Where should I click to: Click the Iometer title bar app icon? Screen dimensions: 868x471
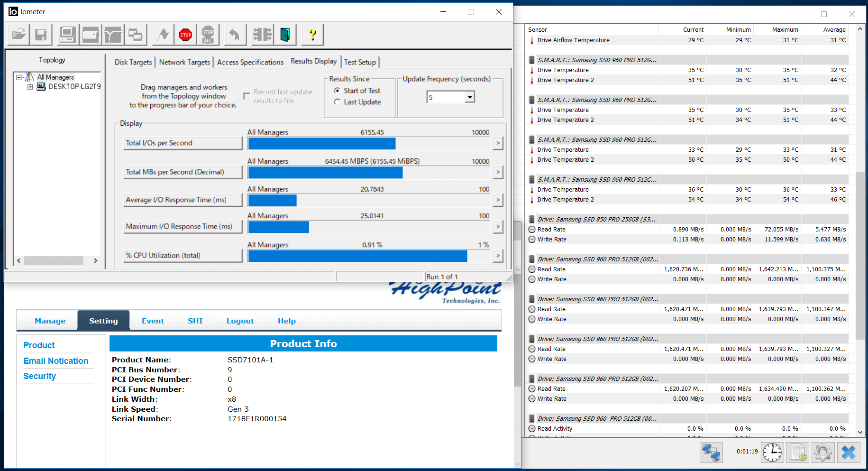tap(13, 11)
